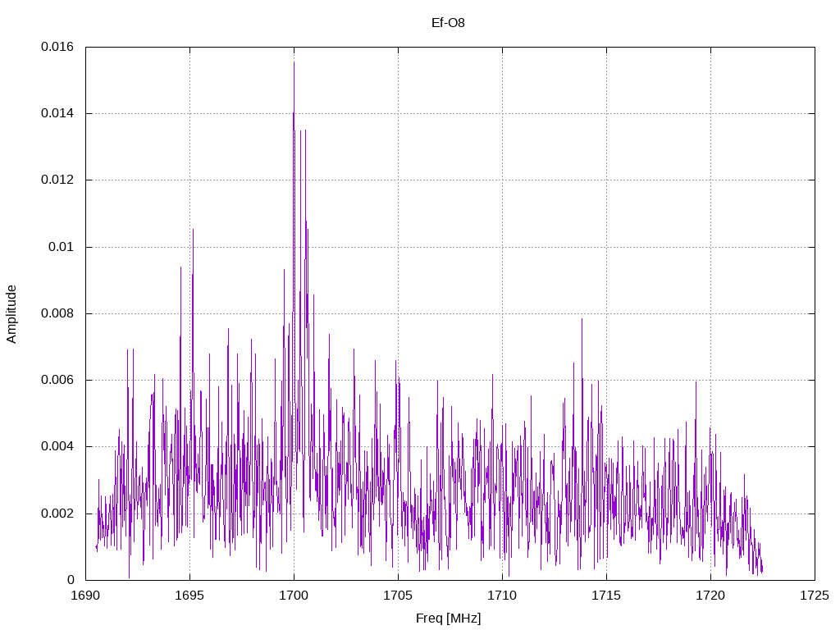
Task: Click the x-axis tick value 1710
Action: coord(502,596)
